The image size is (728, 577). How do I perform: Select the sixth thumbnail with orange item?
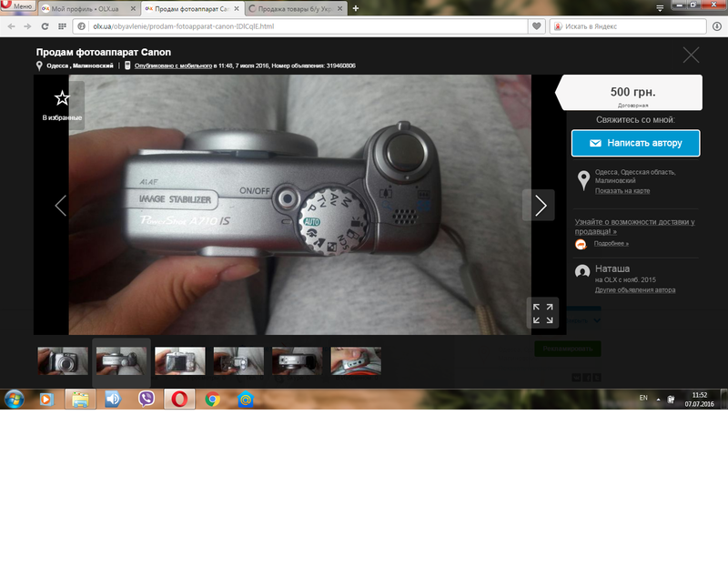pyautogui.click(x=356, y=360)
